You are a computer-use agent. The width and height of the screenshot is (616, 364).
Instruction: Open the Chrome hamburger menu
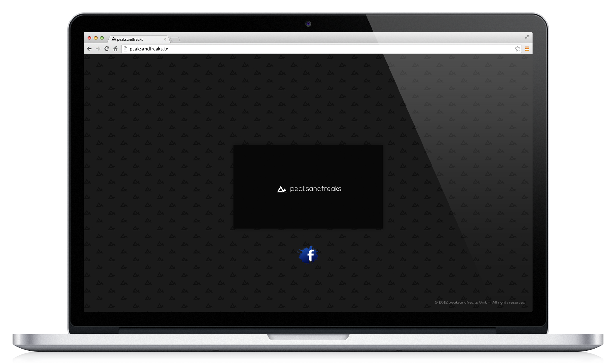(x=527, y=49)
